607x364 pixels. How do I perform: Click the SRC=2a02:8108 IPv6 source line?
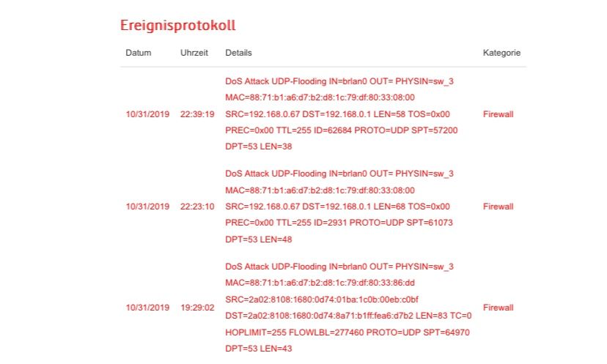[322, 299]
